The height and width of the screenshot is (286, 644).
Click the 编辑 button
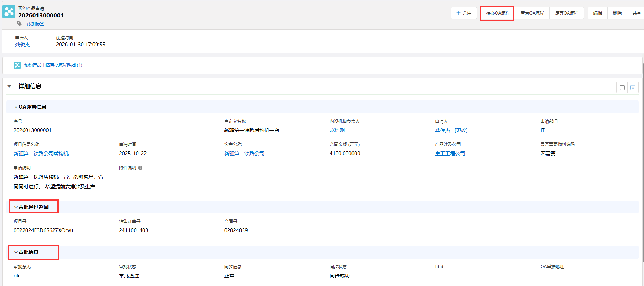(597, 13)
